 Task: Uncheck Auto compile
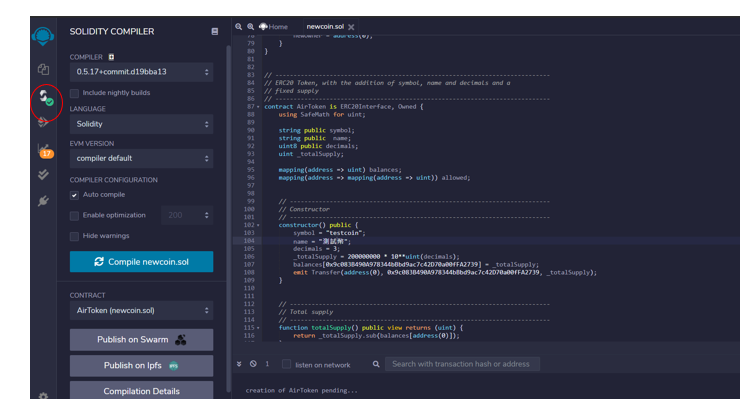point(74,195)
